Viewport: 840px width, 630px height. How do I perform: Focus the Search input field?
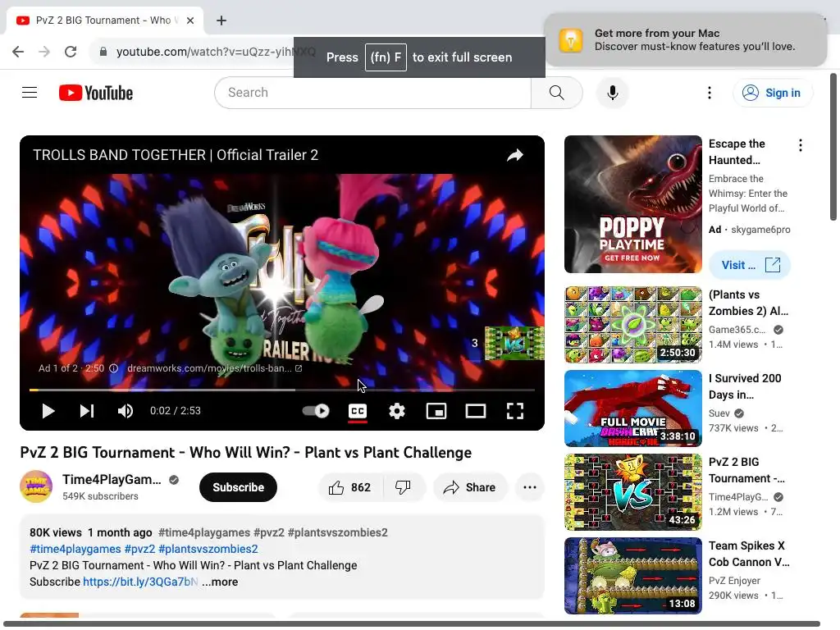373,93
